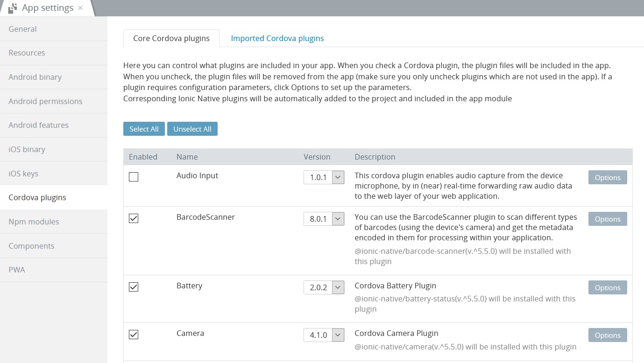Open Camera version 4.1.0 dropdown

(324, 335)
